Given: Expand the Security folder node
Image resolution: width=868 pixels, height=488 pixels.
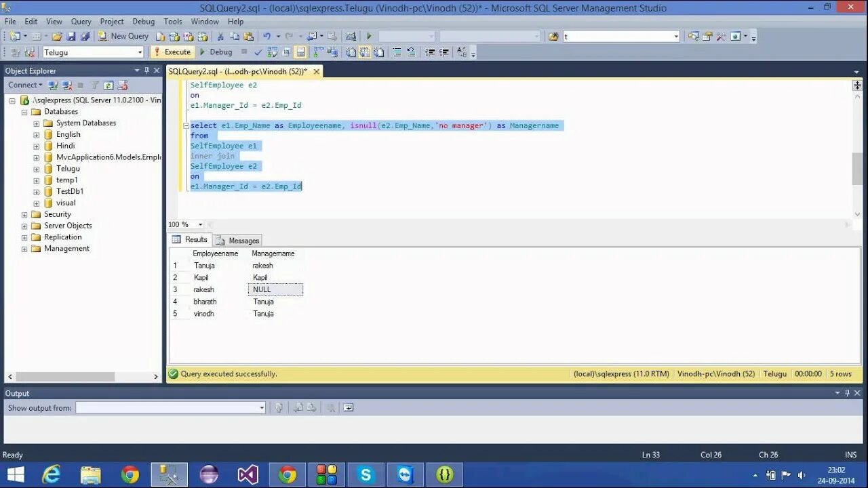Looking at the screenshot, I should 24,214.
